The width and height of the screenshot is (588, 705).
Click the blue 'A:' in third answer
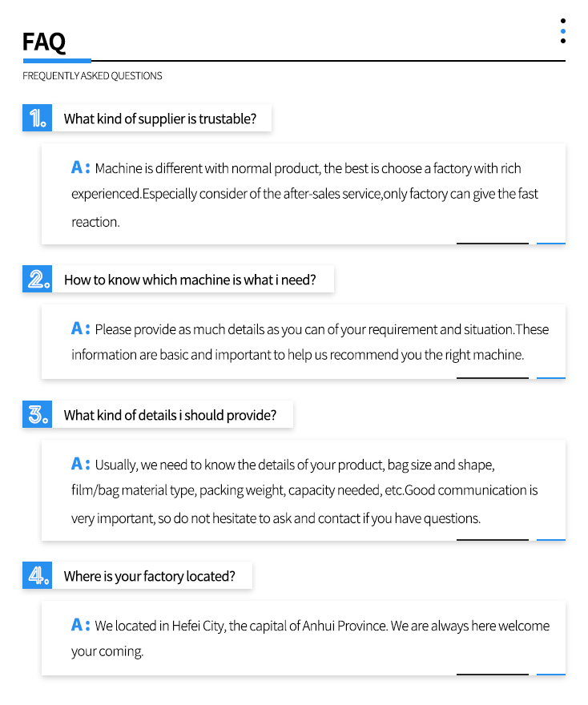[x=80, y=464]
